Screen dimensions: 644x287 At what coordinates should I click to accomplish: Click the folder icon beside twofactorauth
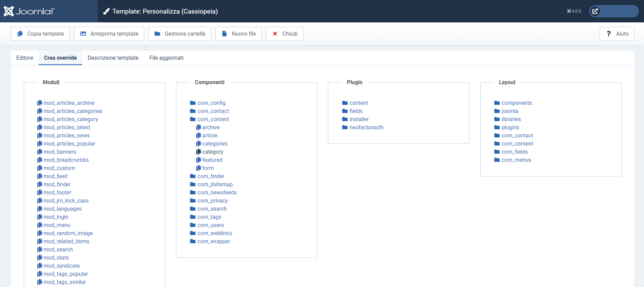pos(345,127)
